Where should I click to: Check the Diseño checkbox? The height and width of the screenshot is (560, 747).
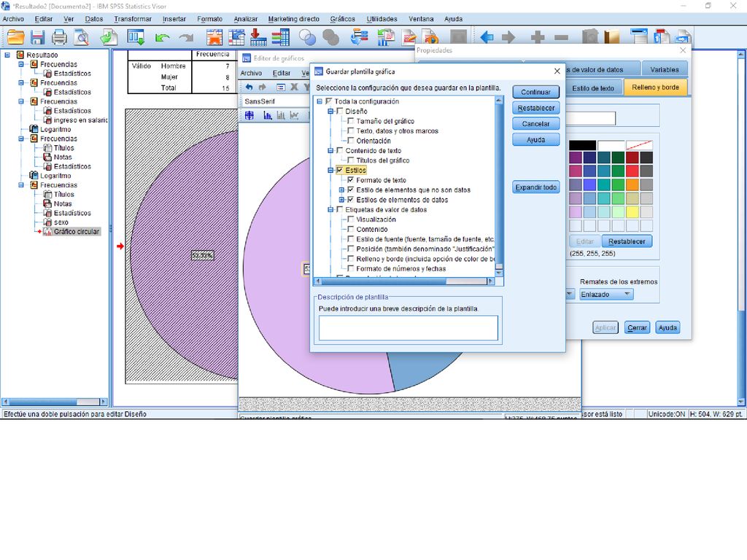(x=340, y=111)
